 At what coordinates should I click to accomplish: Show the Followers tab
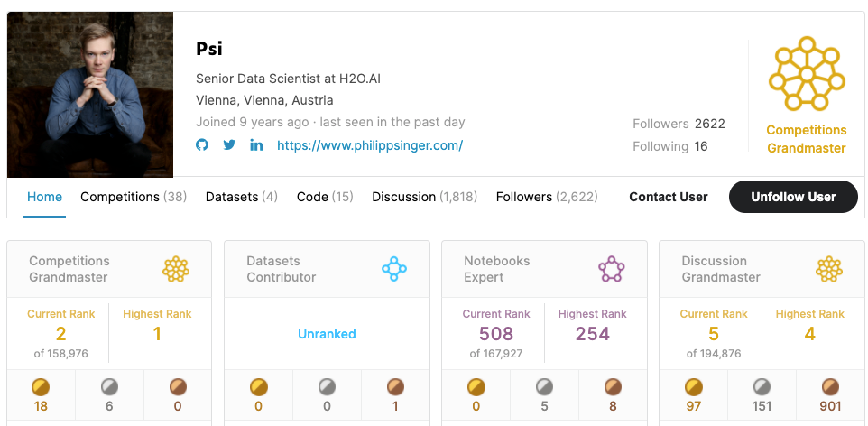(x=546, y=197)
